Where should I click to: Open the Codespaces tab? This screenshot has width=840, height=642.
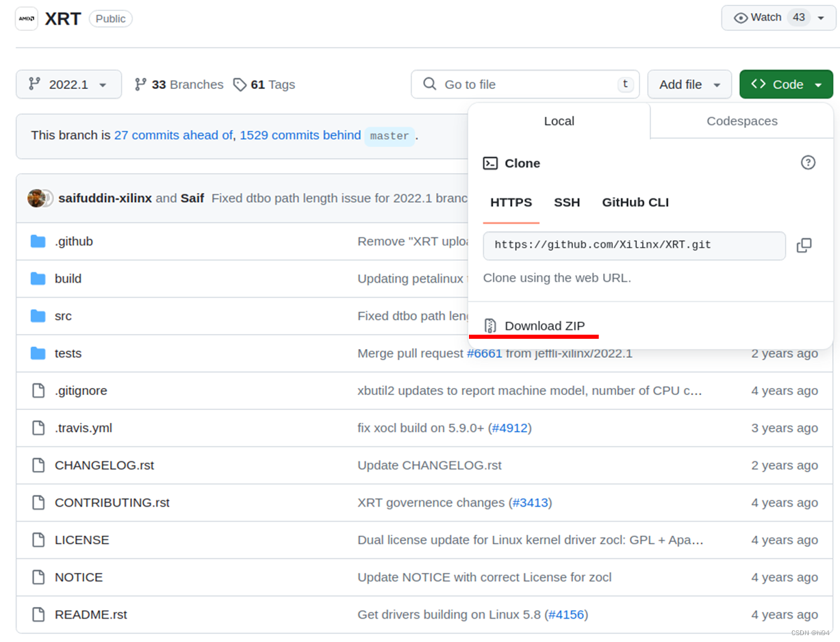point(741,121)
